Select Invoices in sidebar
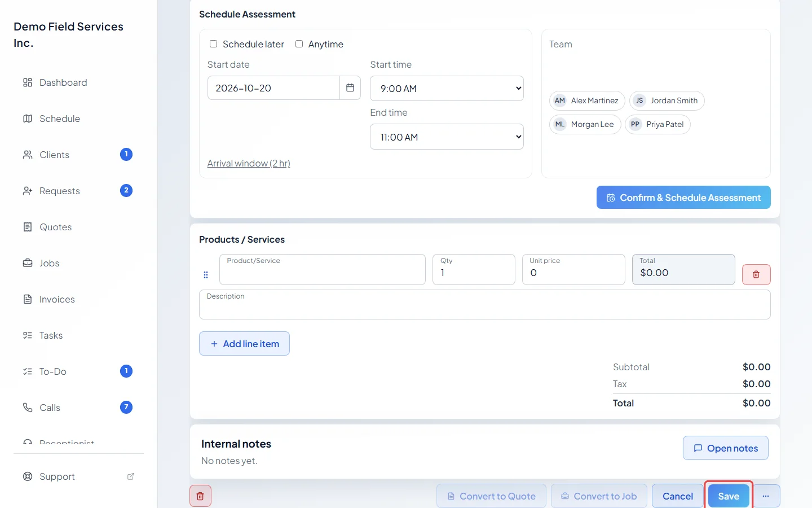The width and height of the screenshot is (812, 508). (x=57, y=299)
